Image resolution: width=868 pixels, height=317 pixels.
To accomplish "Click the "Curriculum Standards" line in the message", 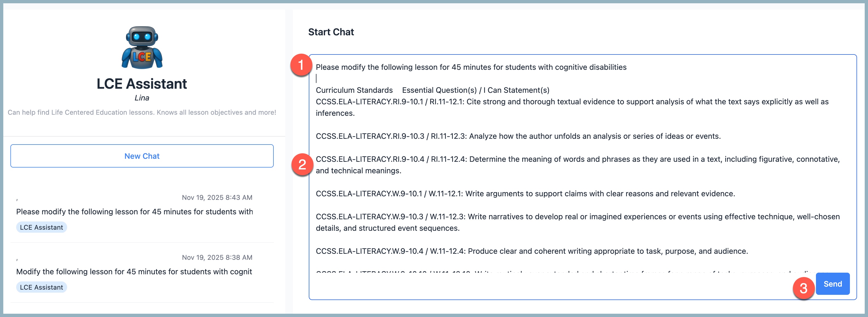I will (x=354, y=90).
